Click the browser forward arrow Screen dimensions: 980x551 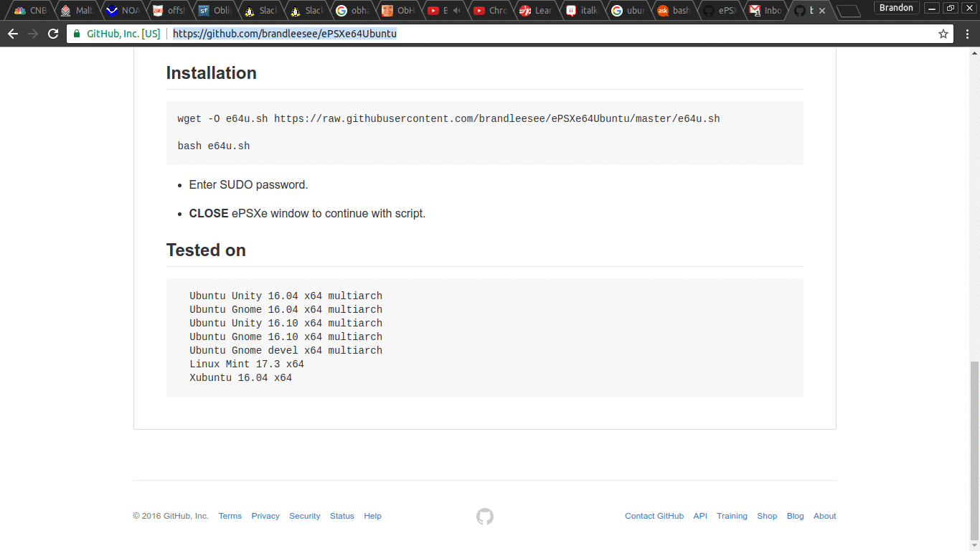(x=33, y=34)
